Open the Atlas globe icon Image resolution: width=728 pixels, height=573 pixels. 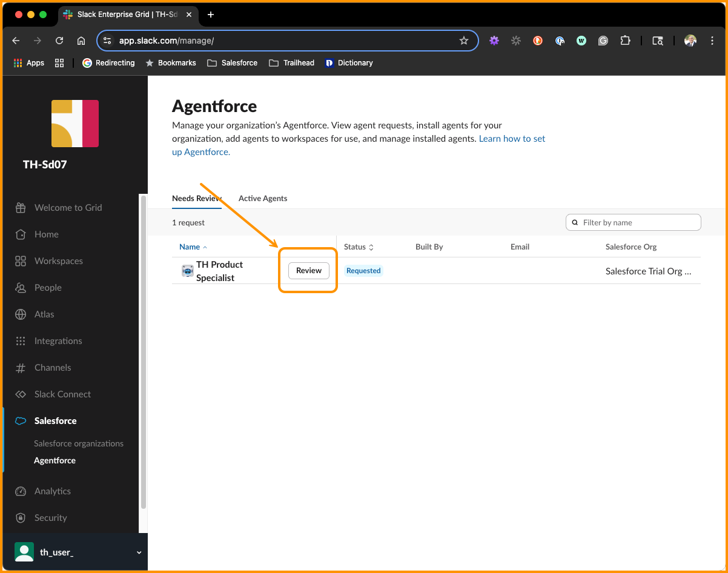click(21, 314)
